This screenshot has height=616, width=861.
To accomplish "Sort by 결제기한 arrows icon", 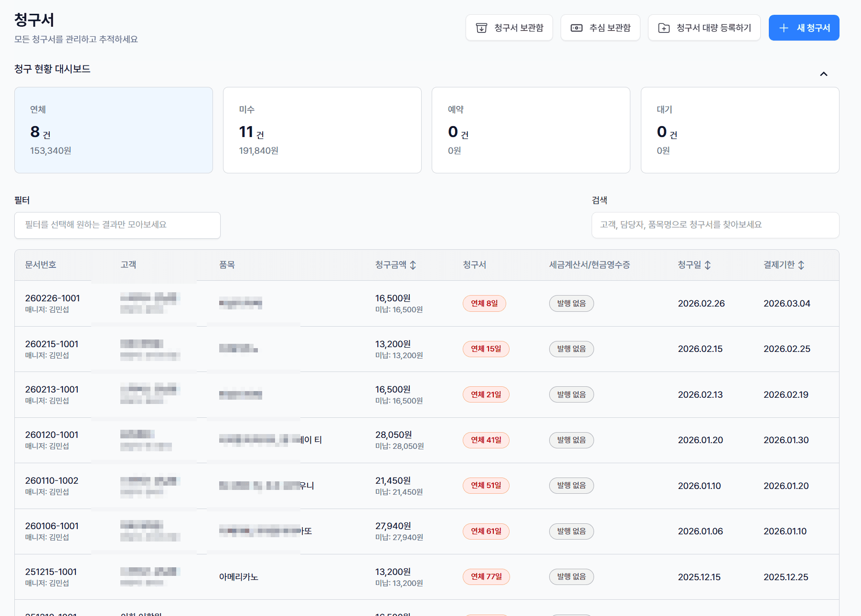I will (801, 265).
